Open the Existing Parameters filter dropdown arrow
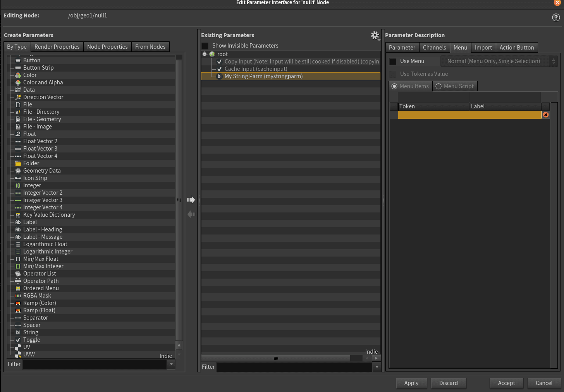Screen dimensions: 564x392 (x=377, y=367)
